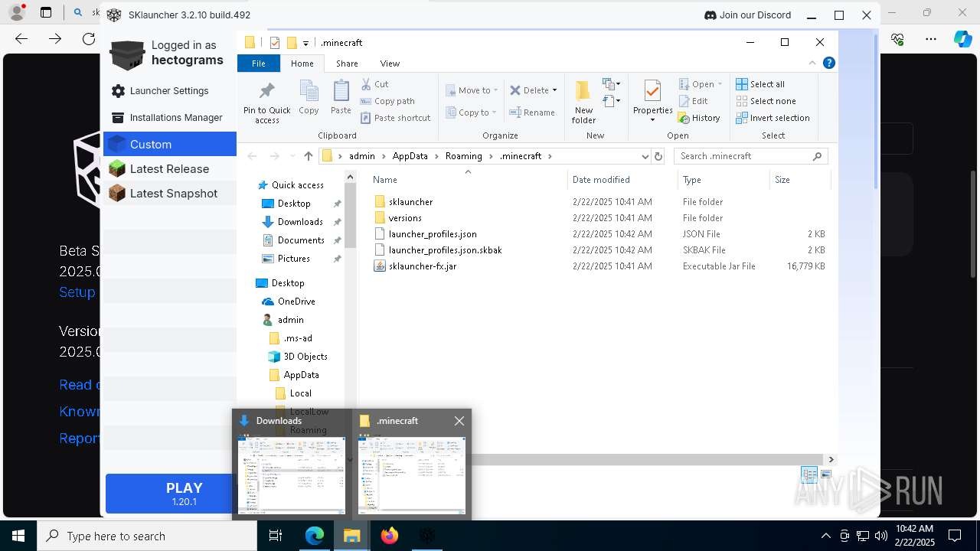Switch to the Share ribbon tab

(347, 64)
